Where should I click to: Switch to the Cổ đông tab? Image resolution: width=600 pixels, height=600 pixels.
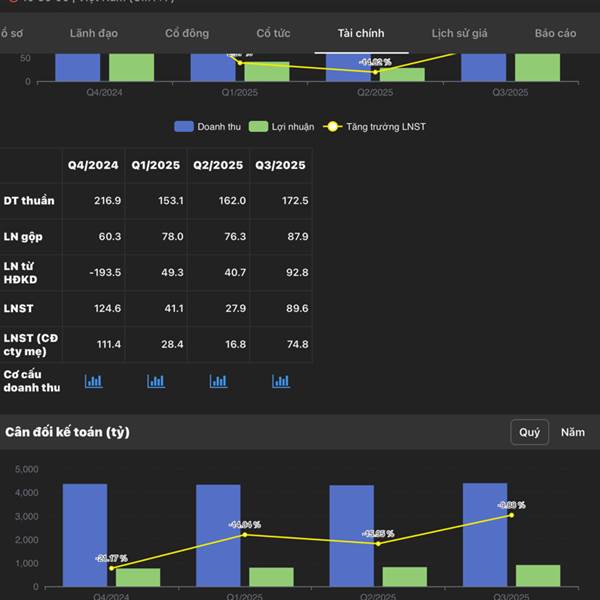click(x=187, y=33)
